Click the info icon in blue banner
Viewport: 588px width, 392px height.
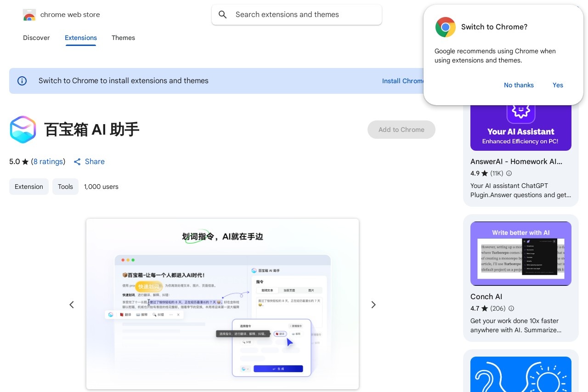pos(22,81)
